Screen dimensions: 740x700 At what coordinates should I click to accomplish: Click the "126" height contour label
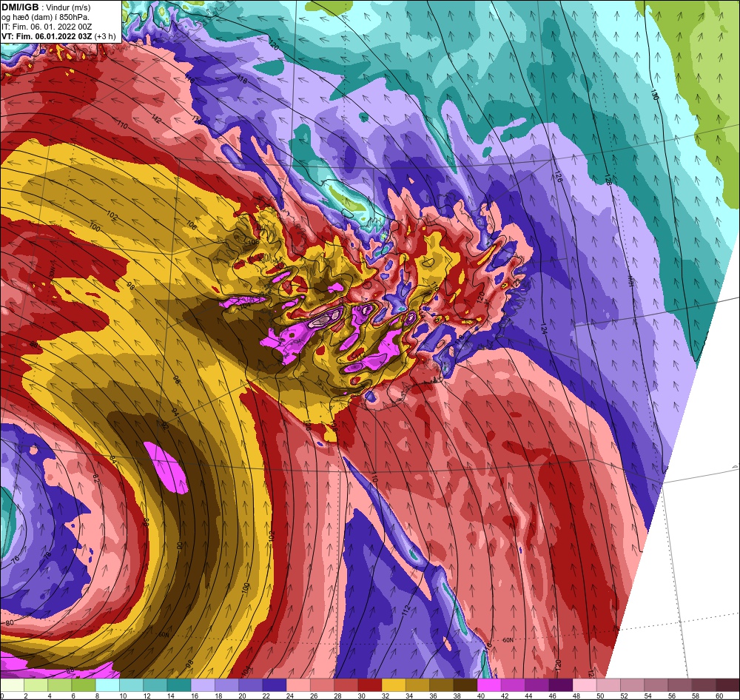point(559,177)
